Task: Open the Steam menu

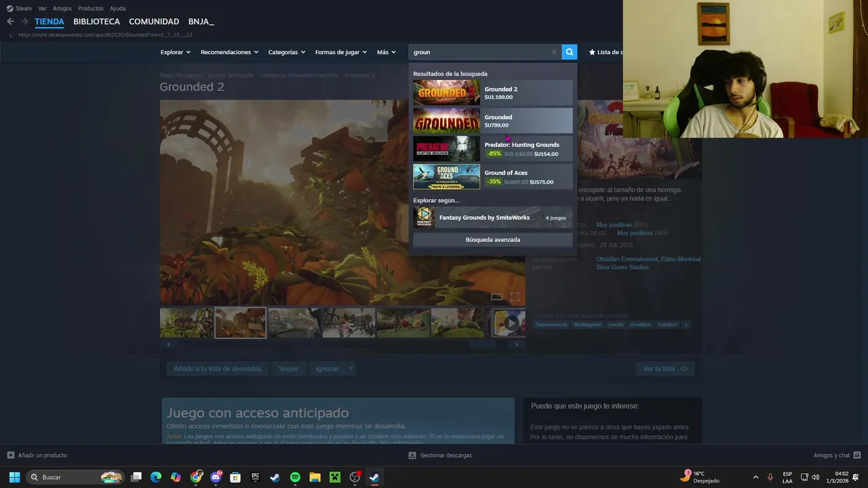Action: 19,8
